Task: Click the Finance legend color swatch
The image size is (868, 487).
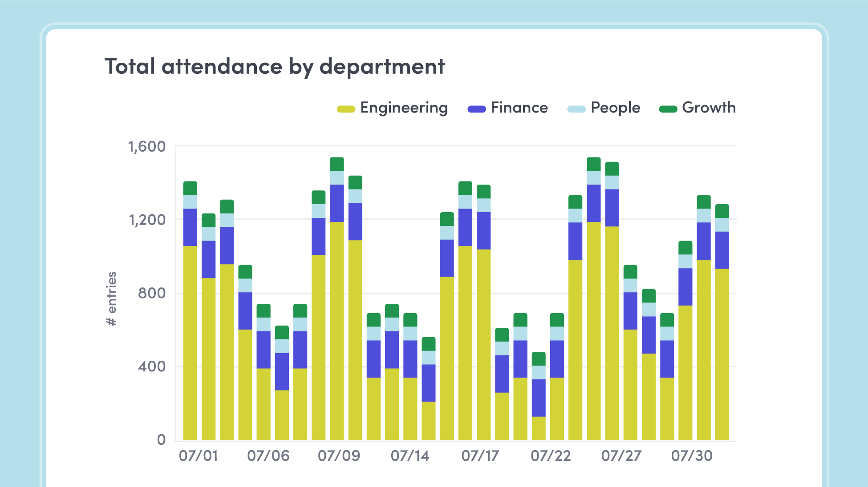Action: pos(476,109)
